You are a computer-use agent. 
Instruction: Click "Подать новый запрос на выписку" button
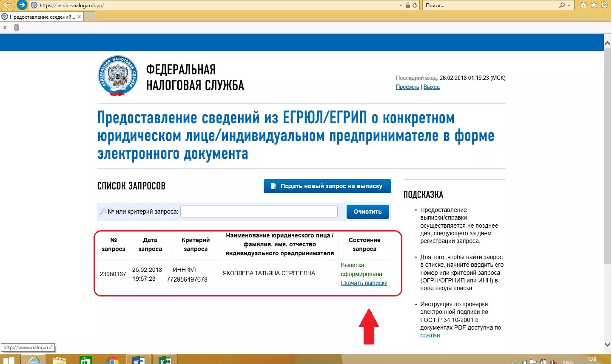[x=327, y=186]
